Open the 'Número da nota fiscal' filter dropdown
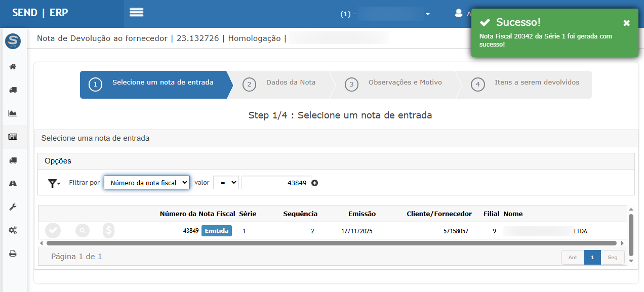Screen dimensions: 644x292 click(x=146, y=183)
